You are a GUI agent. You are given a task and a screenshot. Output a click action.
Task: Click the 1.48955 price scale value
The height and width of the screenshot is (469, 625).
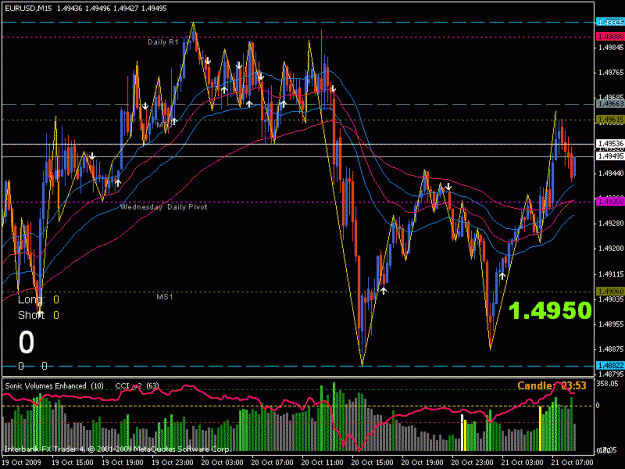pos(611,324)
